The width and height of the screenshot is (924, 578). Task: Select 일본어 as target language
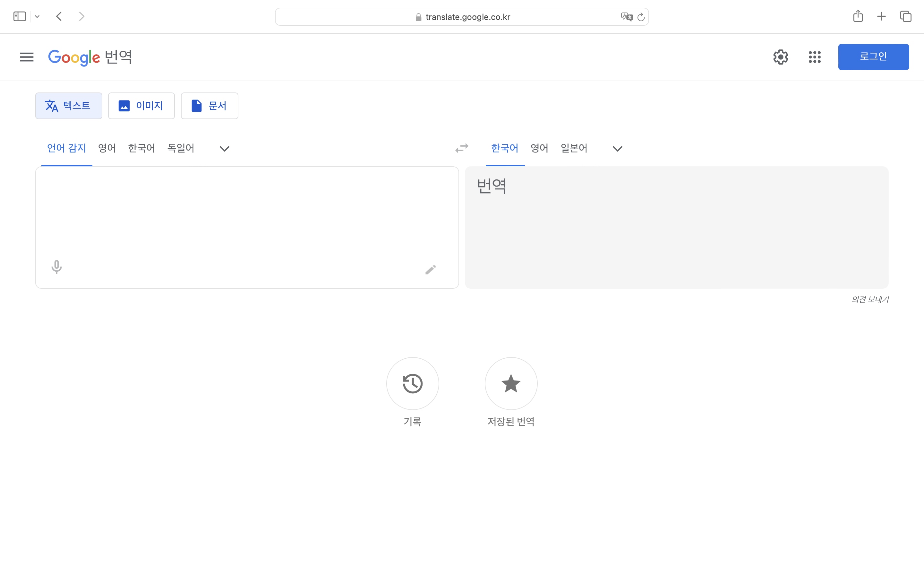click(x=574, y=148)
